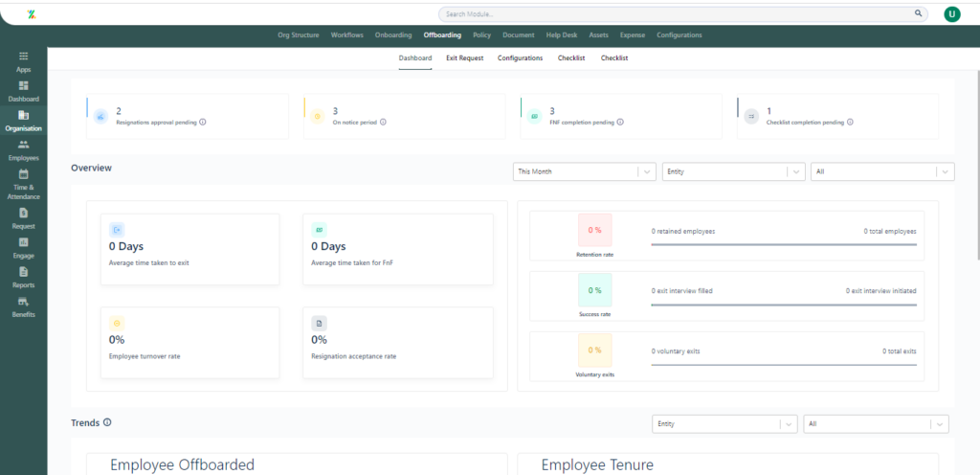
Task: Open Engage icon in sidebar
Action: pyautogui.click(x=23, y=242)
